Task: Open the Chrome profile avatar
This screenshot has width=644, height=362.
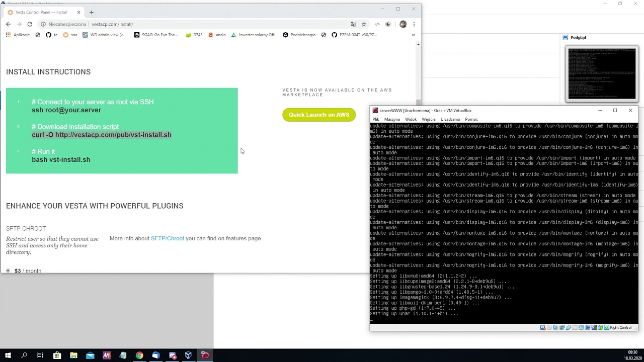Action: click(403, 24)
